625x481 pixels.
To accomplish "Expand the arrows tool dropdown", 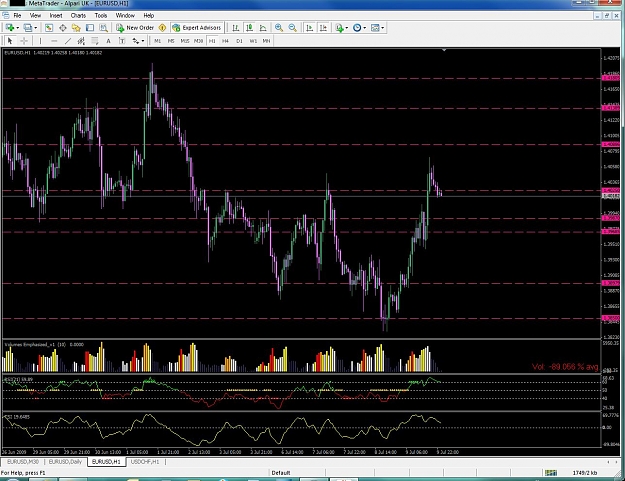I will tap(143, 41).
